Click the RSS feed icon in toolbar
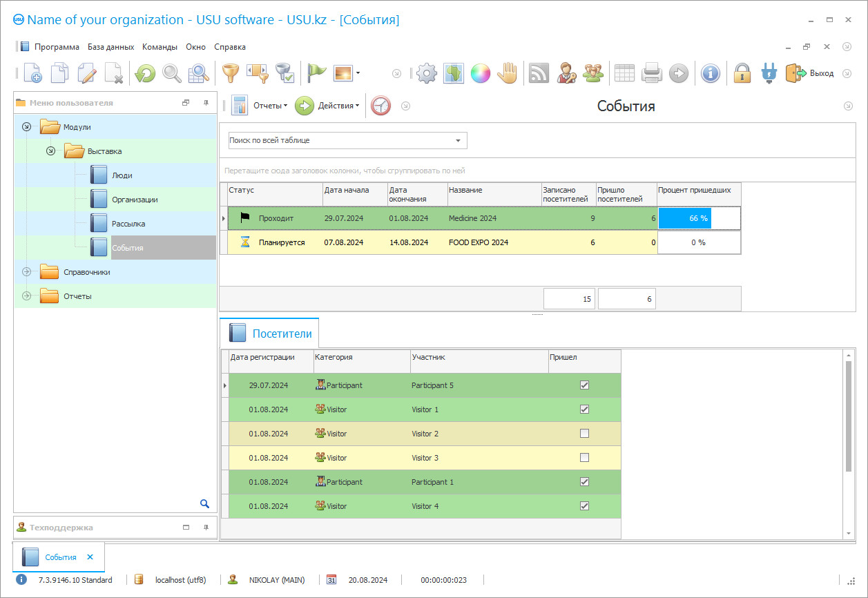 tap(539, 73)
